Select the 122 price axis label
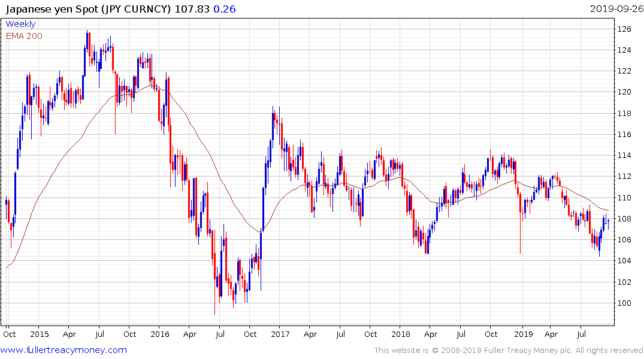 [x=625, y=71]
